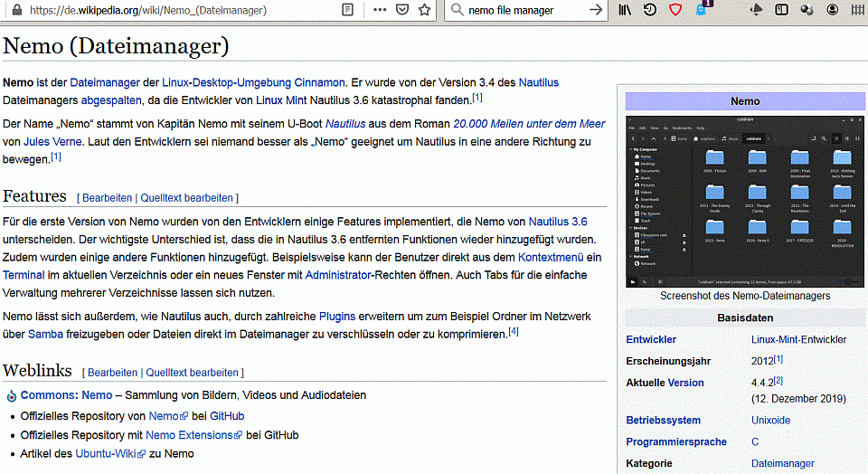Screen dimensions: 868x474
Task: Follow the 'abgespalten' link
Action: pyautogui.click(x=111, y=100)
